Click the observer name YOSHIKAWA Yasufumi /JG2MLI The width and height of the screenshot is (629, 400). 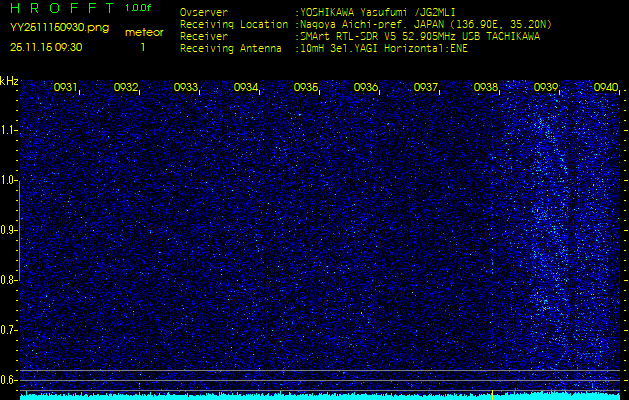click(x=378, y=12)
